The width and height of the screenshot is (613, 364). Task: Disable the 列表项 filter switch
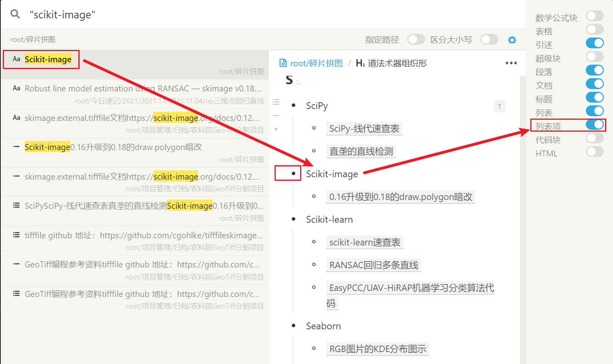[x=595, y=125]
